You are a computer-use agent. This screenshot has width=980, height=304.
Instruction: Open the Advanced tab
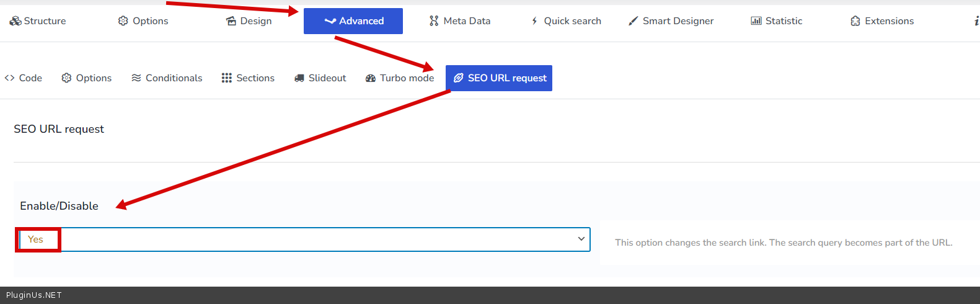[x=353, y=21]
